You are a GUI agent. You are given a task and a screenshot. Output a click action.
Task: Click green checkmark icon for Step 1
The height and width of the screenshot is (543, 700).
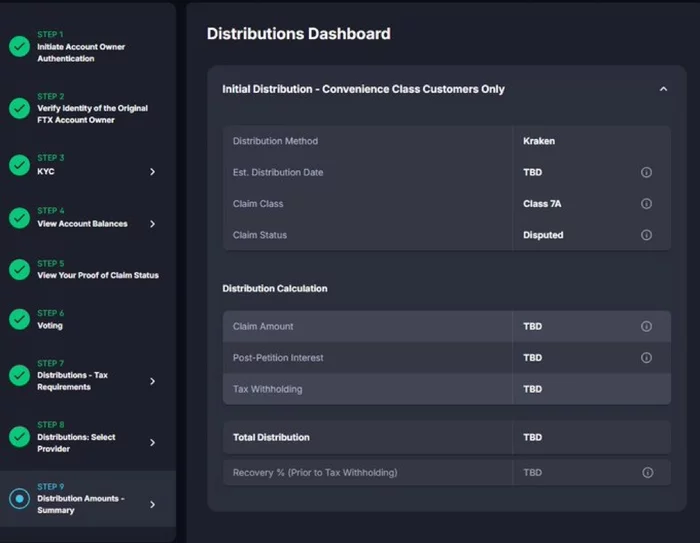coord(19,47)
